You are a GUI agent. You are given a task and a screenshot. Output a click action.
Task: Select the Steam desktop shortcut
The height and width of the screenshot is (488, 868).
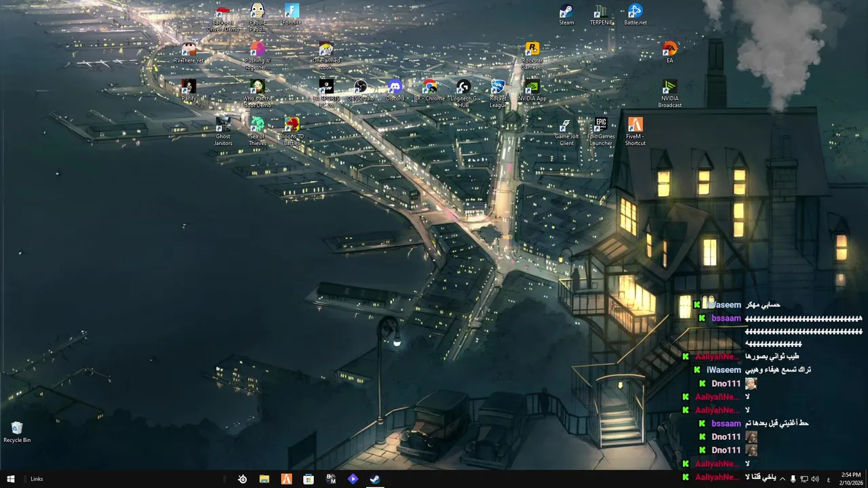click(x=566, y=15)
